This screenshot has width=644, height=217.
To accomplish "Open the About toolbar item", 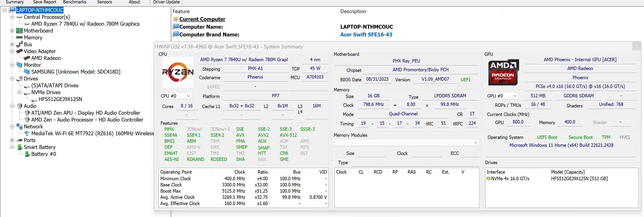I will pos(134,2).
